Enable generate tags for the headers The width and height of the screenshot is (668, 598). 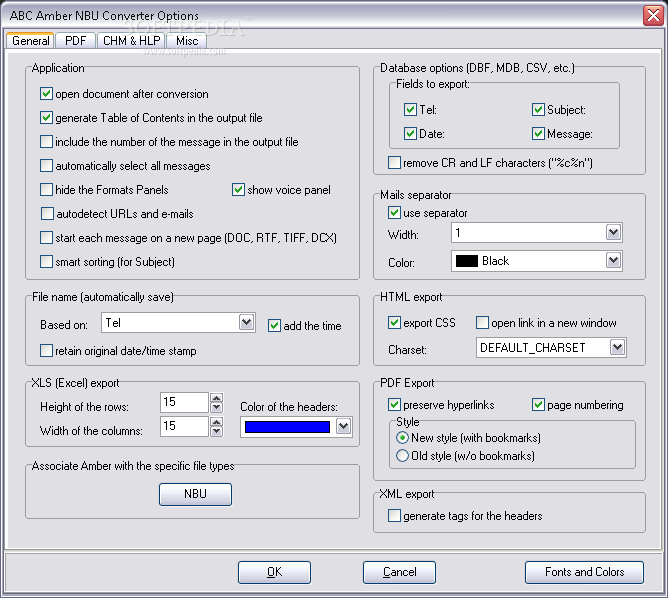pos(394,515)
